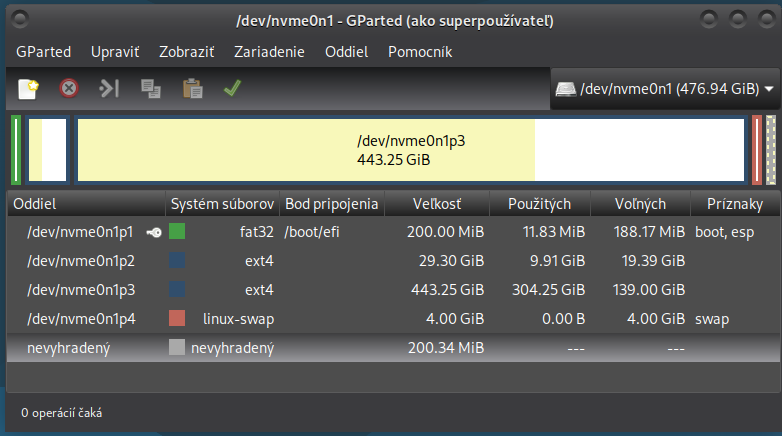Open the /dev/nvme0n1 device selector dropdown
This screenshot has width=782, height=436.
click(665, 89)
